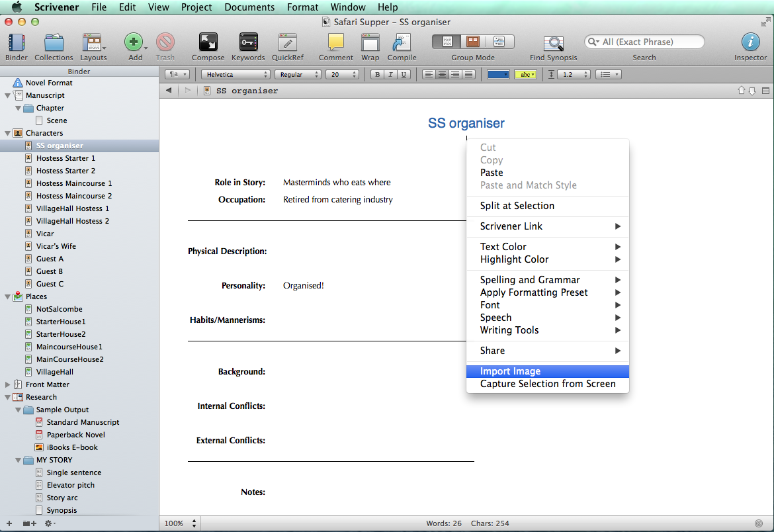Go back in editor history arrow

(169, 91)
